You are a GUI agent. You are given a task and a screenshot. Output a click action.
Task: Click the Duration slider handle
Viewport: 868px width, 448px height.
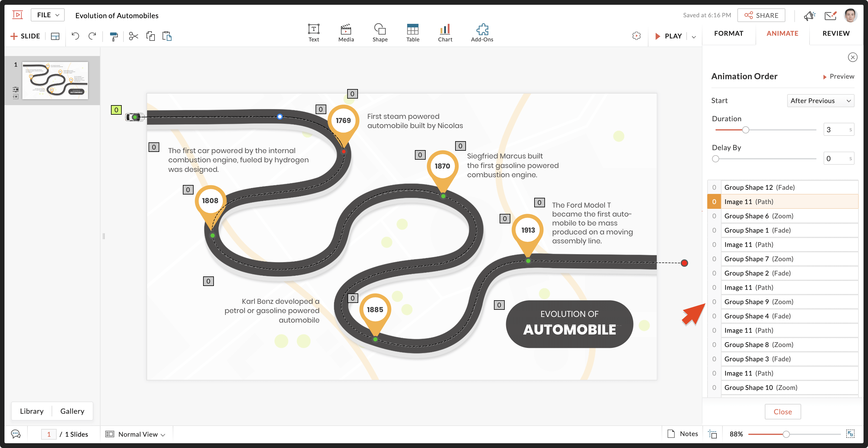[x=745, y=130]
